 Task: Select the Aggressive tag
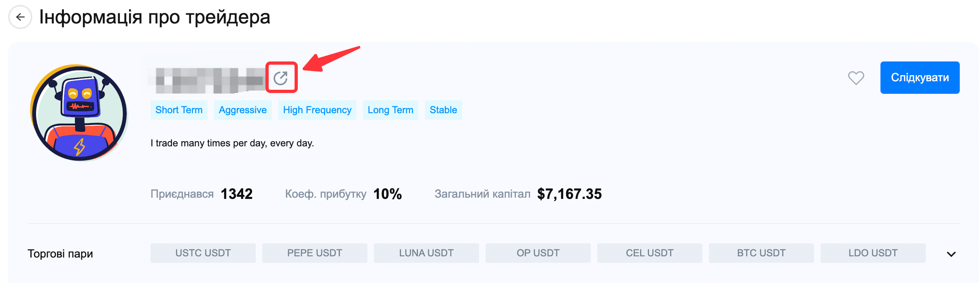pyautogui.click(x=243, y=110)
